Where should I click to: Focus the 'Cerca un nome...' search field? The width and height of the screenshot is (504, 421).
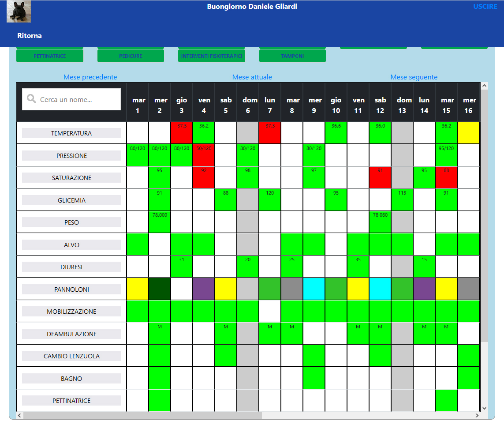(77, 100)
